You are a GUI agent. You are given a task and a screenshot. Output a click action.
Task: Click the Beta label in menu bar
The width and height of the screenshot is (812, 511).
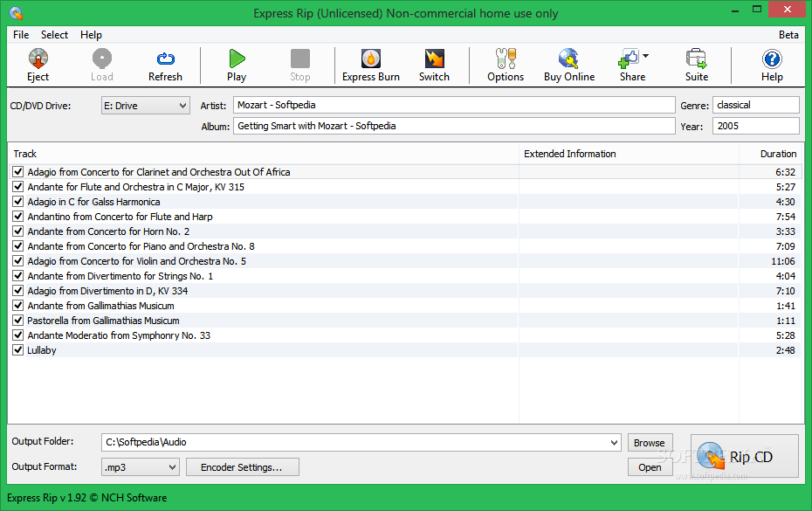[788, 35]
